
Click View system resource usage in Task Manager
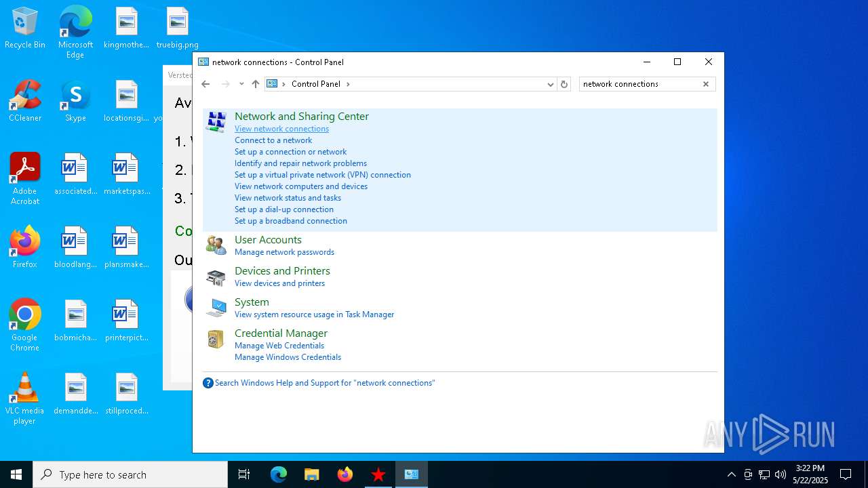(x=314, y=314)
